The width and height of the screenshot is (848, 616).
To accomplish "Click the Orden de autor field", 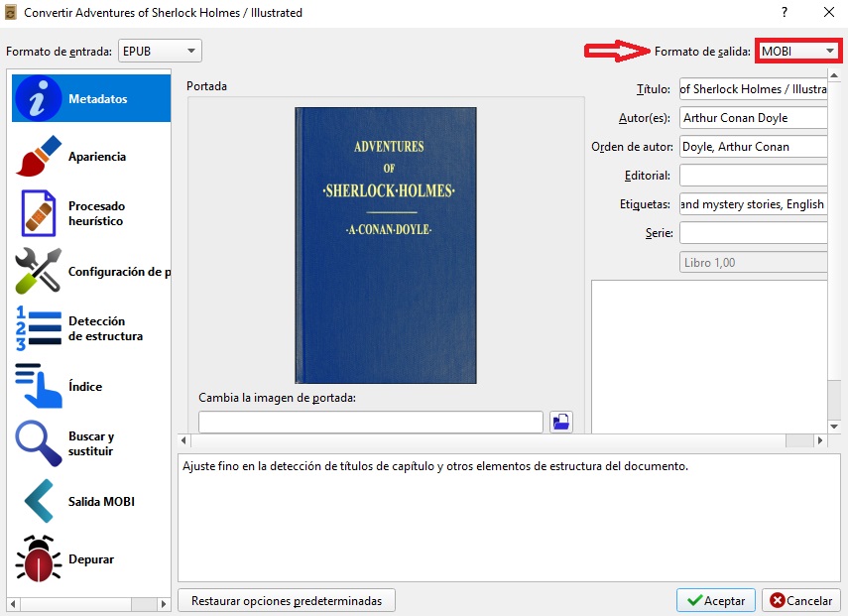I will click(x=754, y=147).
